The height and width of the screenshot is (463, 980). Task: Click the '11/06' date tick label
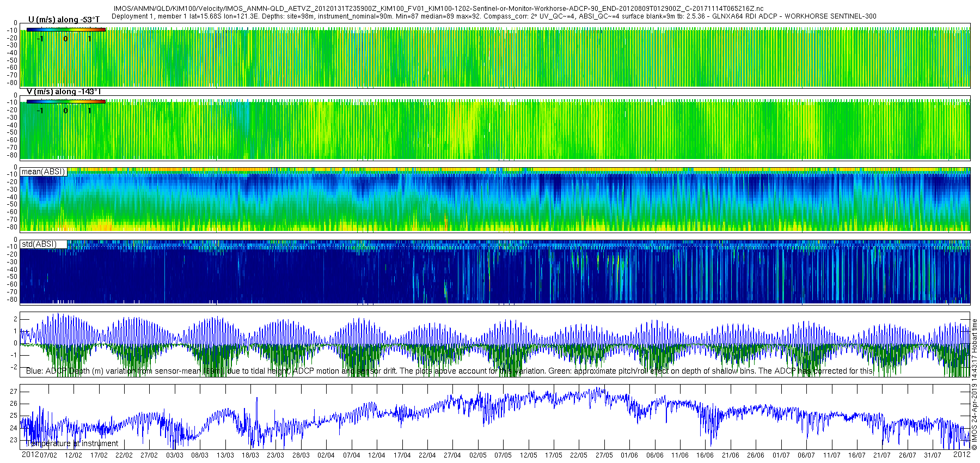pyautogui.click(x=680, y=455)
